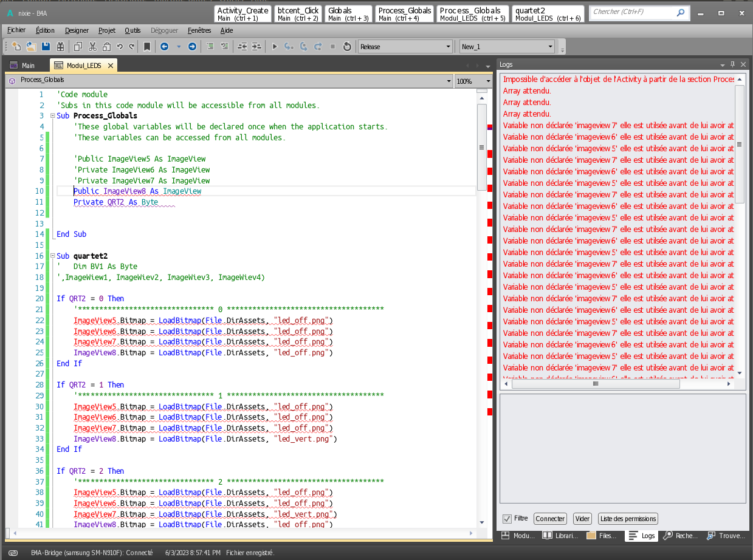Toggle bookmark with the toolbar bookmark icon
Viewport: 753px width, 560px height.
click(147, 47)
